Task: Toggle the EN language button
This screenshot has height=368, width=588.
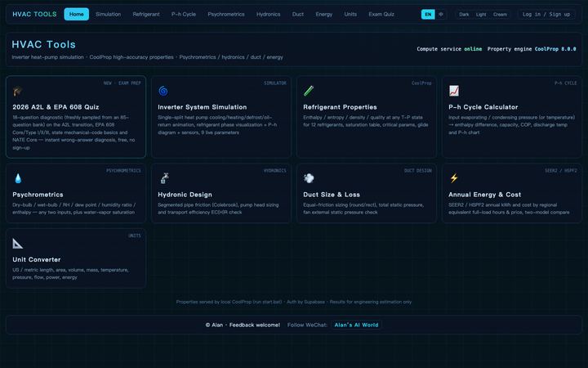Action: point(428,14)
